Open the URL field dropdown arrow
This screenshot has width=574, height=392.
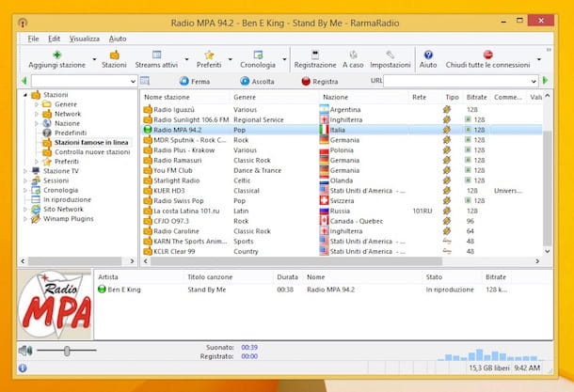tap(534, 81)
